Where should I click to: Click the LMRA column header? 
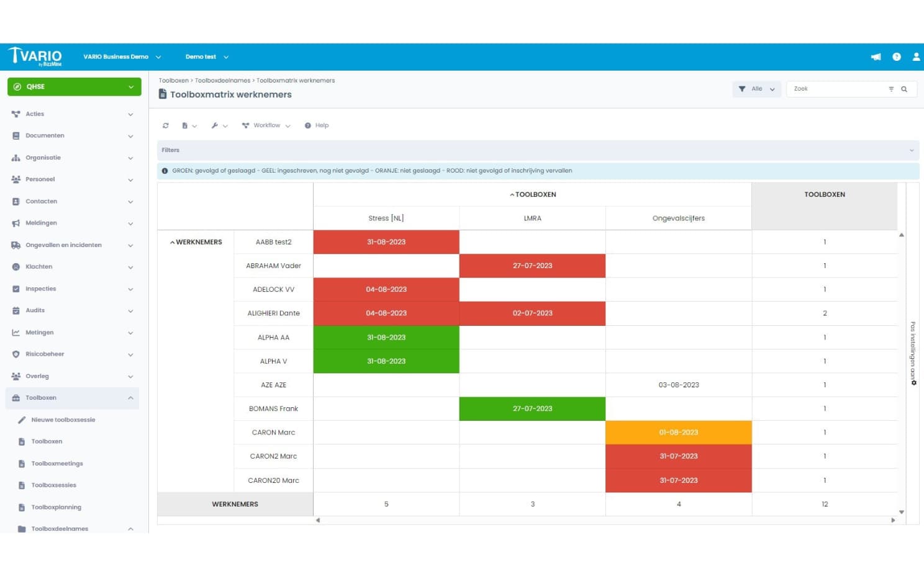click(x=533, y=218)
